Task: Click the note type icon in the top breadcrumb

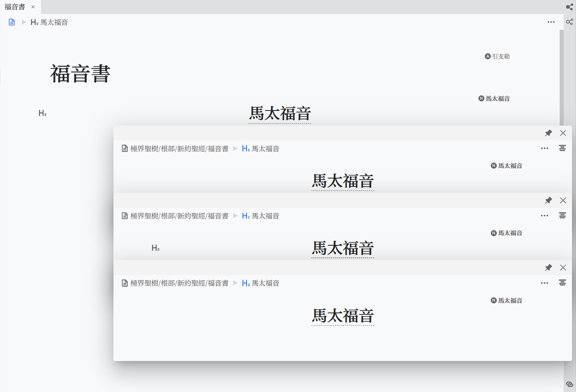Action: coord(11,22)
